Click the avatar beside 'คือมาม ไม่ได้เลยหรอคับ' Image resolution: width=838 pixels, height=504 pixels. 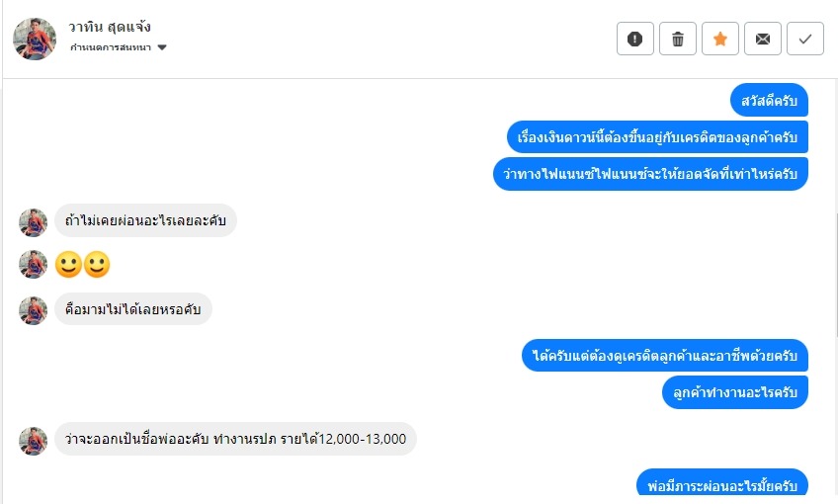[34, 310]
